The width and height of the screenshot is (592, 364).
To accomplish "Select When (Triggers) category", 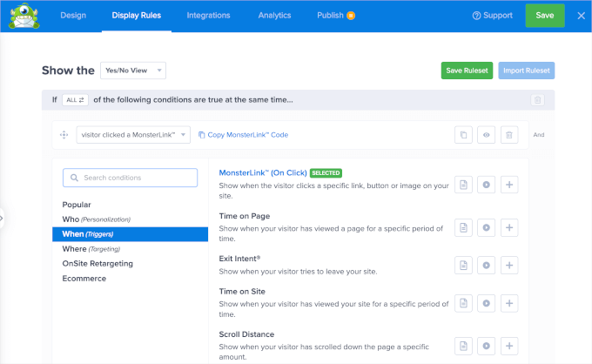I will tap(130, 234).
